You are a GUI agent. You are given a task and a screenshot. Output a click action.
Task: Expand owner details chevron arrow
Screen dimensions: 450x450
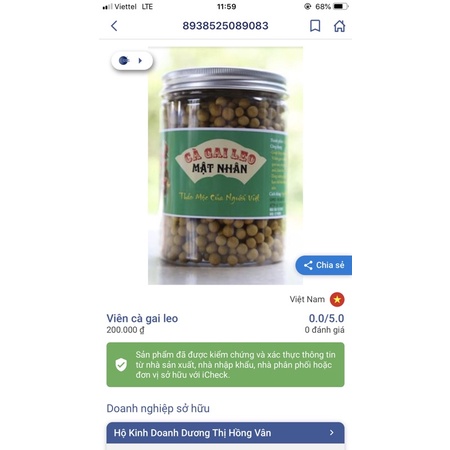[331, 433]
